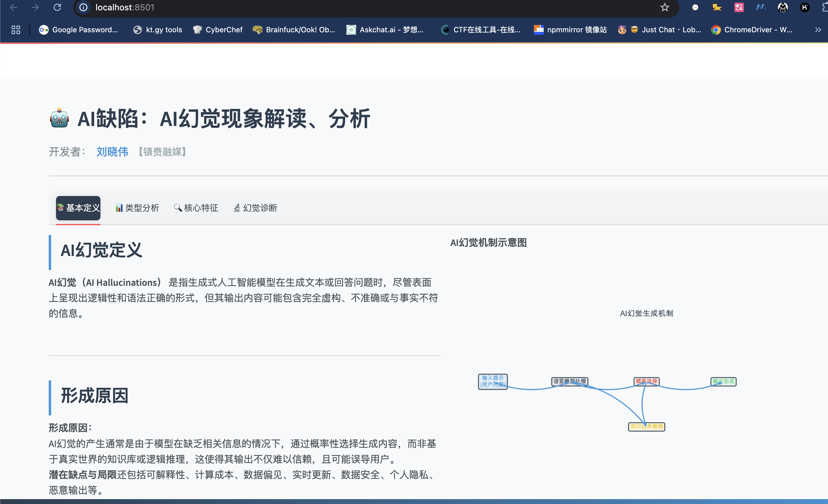The height and width of the screenshot is (504, 828).
Task: Click the hooded figure extension icon
Action: click(783, 7)
